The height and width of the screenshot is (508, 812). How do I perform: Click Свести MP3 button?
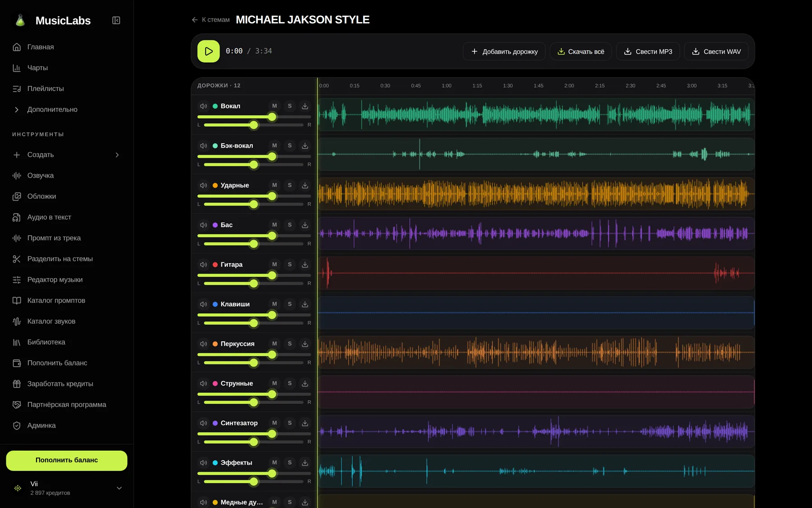[x=648, y=51]
